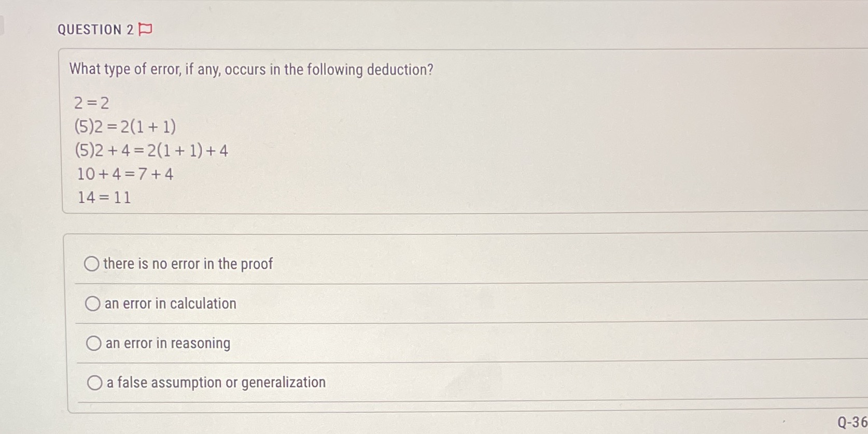Click the equation line '2 = 2'
Image resolution: width=868 pixels, height=434 pixels.
(x=92, y=103)
